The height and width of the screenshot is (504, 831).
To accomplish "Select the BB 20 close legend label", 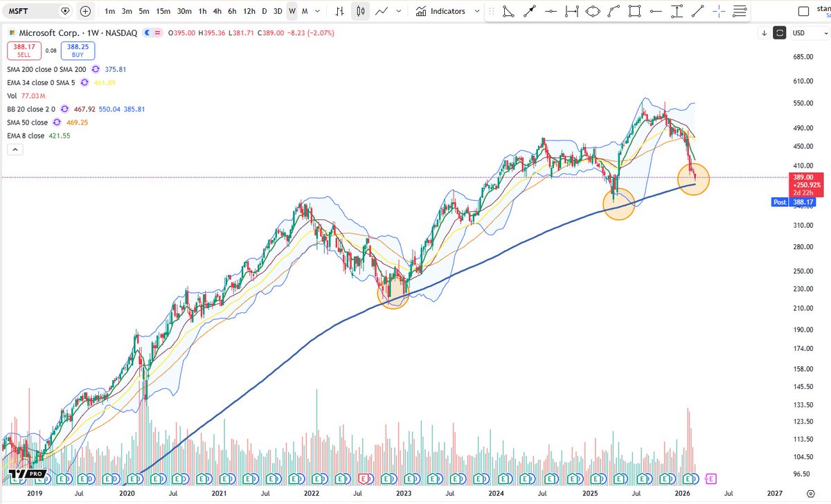I will tap(31, 109).
